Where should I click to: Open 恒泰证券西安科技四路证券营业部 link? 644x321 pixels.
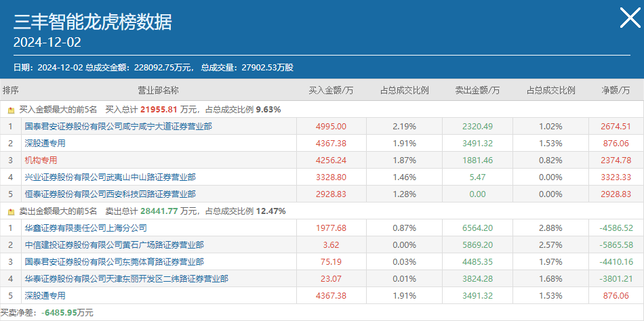(110, 194)
